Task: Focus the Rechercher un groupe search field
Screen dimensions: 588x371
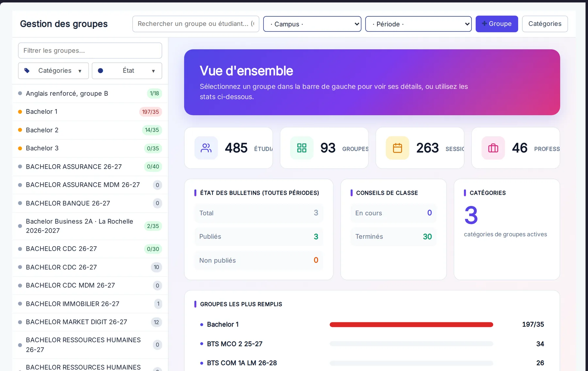Action: coord(196,24)
